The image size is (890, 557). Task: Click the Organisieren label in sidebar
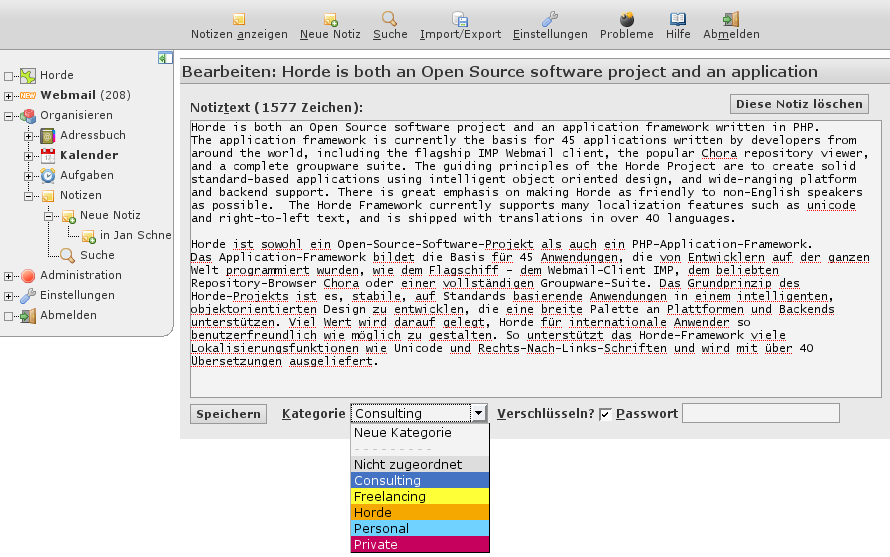point(76,115)
